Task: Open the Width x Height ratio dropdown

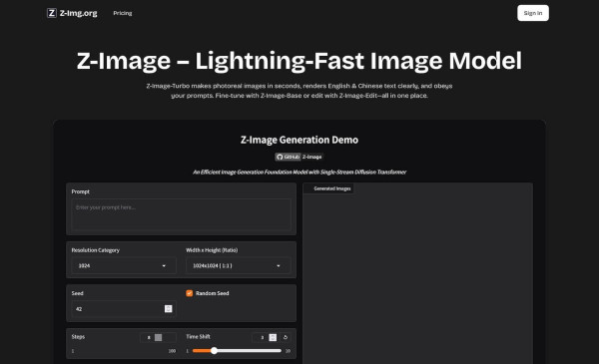Action: pos(239,265)
